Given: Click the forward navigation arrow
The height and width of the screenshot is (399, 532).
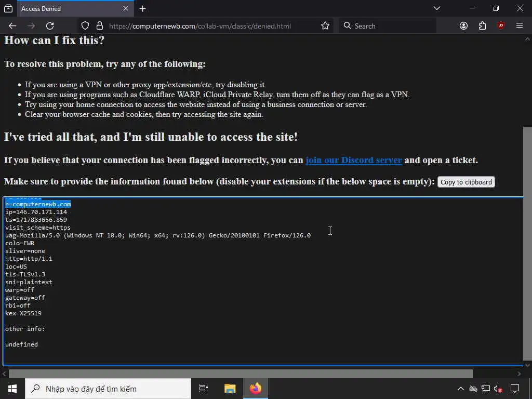Looking at the screenshot, I should pos(31,26).
